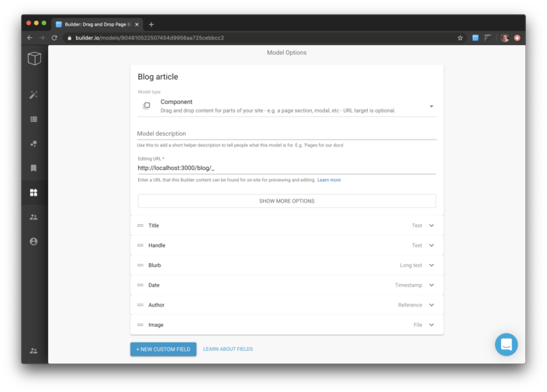Viewport: 547px width, 392px height.
Task: Open the bookmark sidebar icon
Action: click(33, 168)
